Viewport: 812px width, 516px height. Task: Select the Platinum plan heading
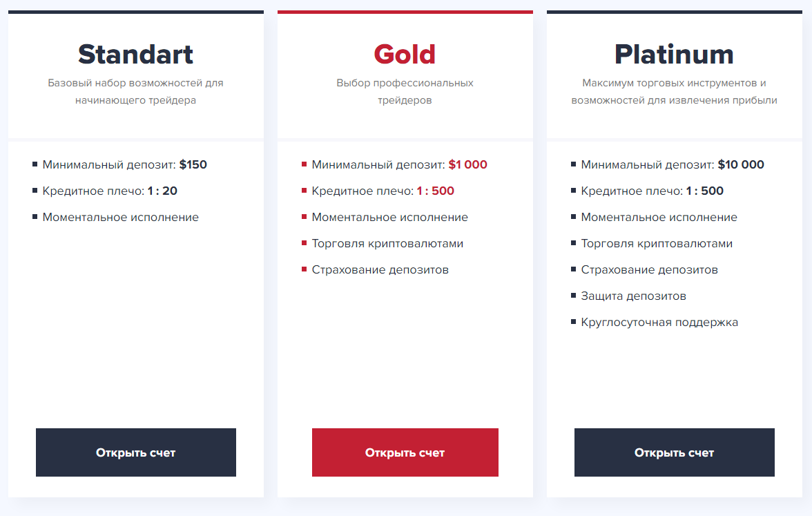[x=674, y=55]
